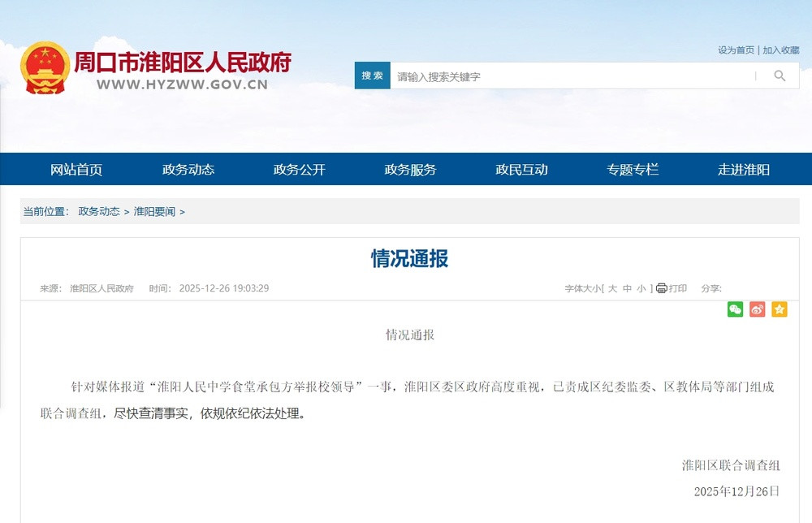Share the article via WeChat icon
The height and width of the screenshot is (523, 812).
pyautogui.click(x=735, y=309)
